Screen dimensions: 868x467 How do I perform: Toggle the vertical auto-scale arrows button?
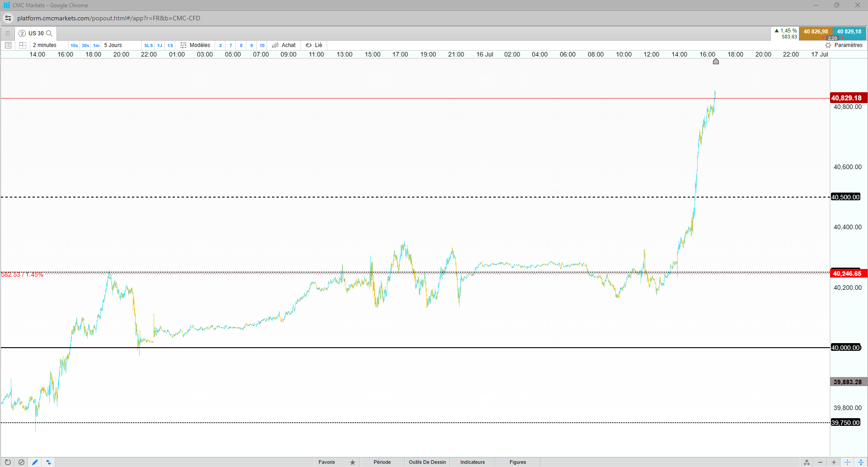pyautogui.click(x=861, y=462)
